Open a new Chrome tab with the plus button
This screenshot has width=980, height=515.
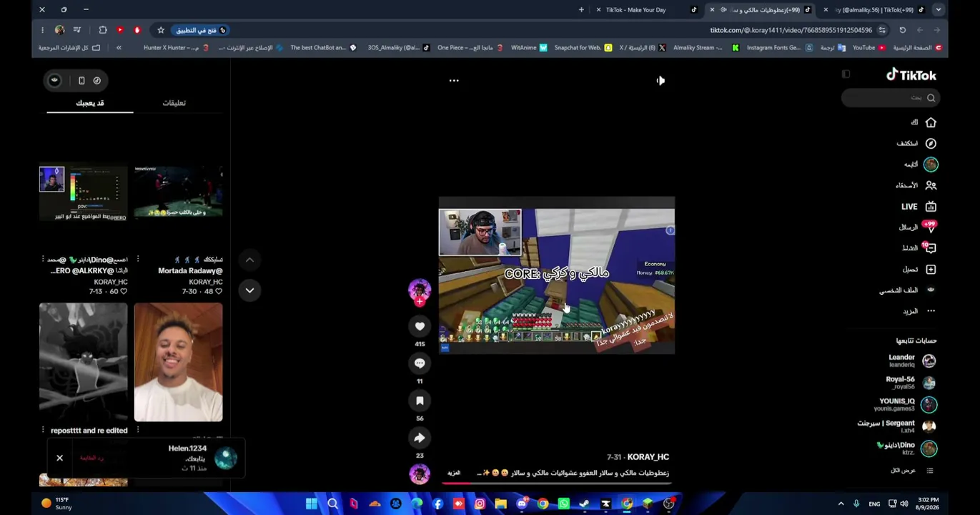click(x=581, y=10)
